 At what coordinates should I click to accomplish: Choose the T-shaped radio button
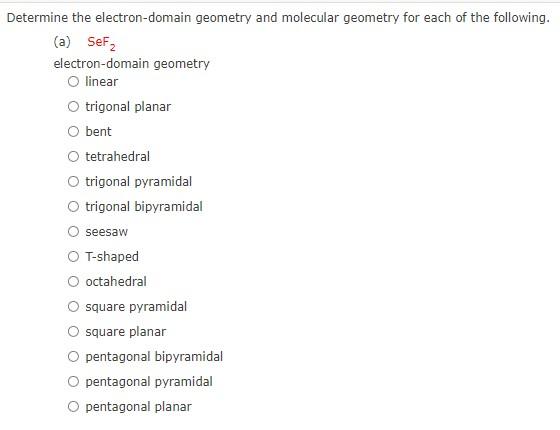click(73, 256)
